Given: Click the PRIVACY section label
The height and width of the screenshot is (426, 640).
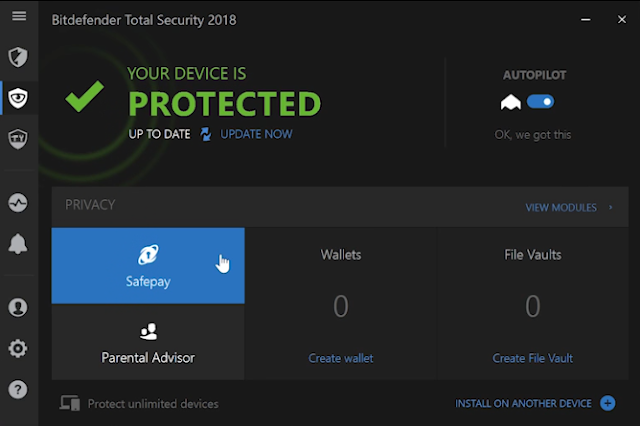Looking at the screenshot, I should coord(90,205).
